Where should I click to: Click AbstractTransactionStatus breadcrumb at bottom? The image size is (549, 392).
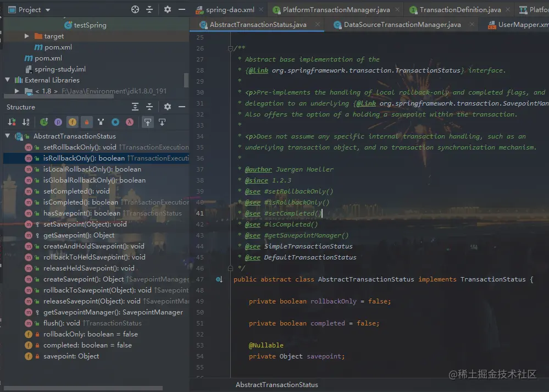coord(276,385)
